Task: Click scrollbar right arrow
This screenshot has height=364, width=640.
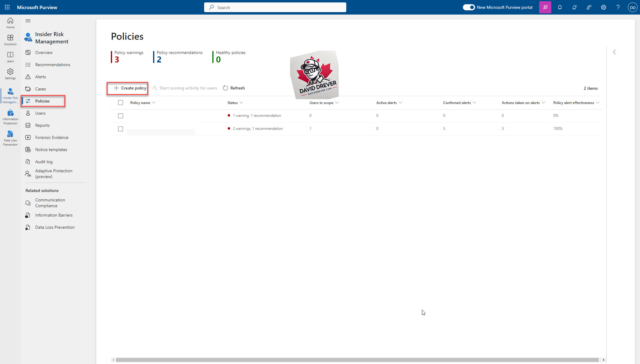Action: click(604, 360)
